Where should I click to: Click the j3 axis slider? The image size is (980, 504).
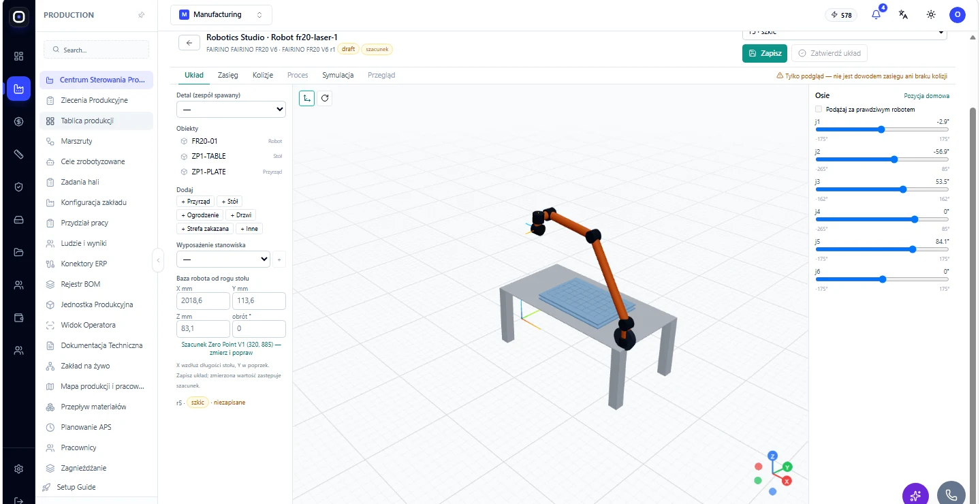pos(882,189)
